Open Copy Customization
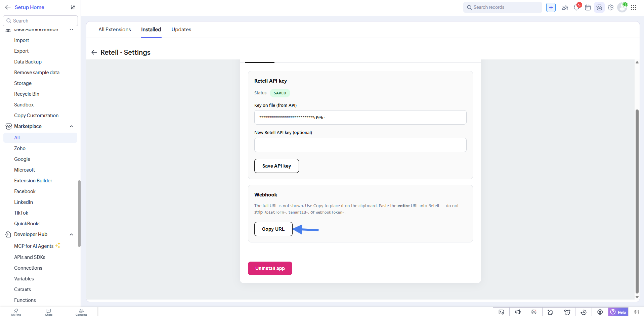 click(36, 116)
